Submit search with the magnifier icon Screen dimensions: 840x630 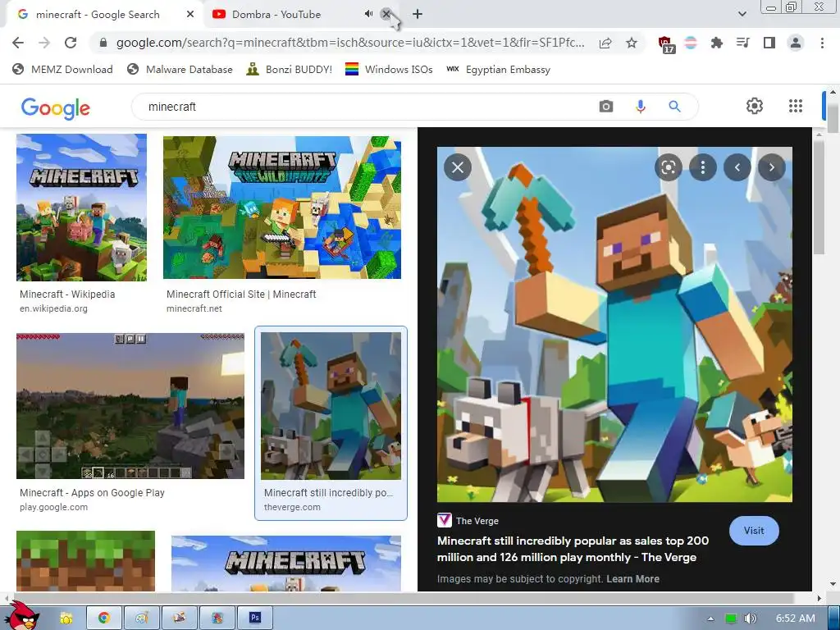point(674,107)
